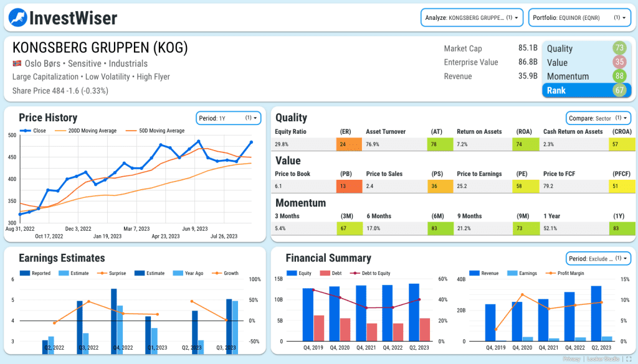The height and width of the screenshot is (364, 638).
Task: Toggle the 50D Moving Average legend
Action: [x=155, y=131]
